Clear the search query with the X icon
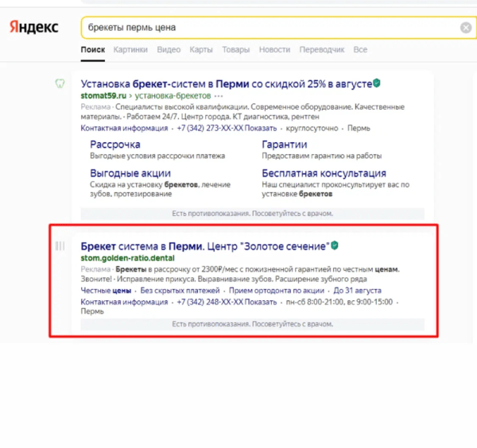The width and height of the screenshot is (477, 448). (466, 28)
